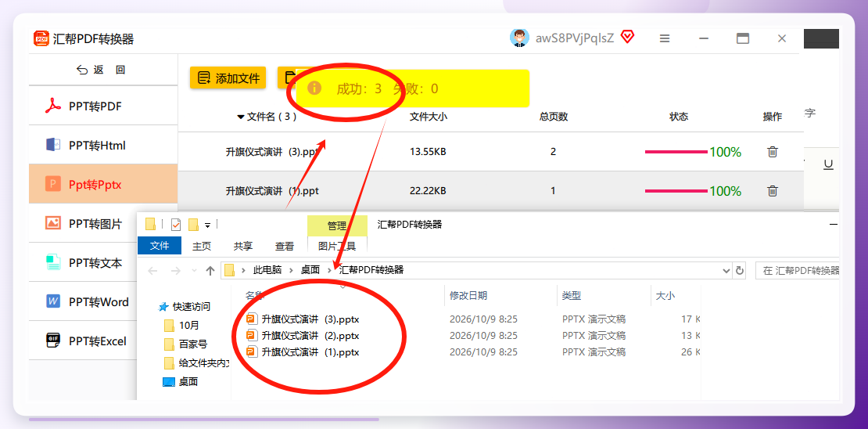
Task: Select PPT转PDF conversion mode
Action: [103, 106]
